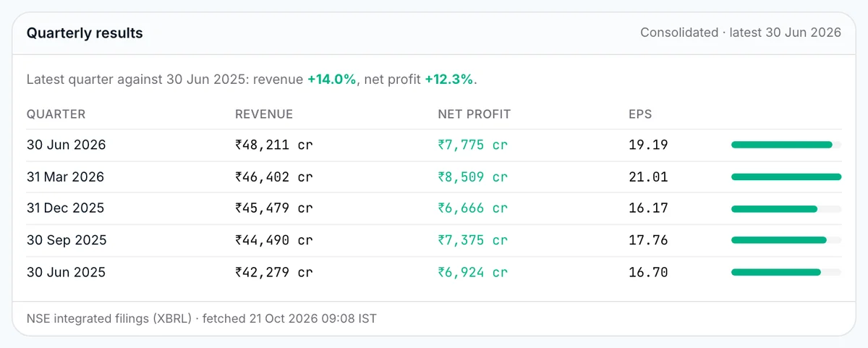Click EPS value 17.76
This screenshot has height=348, width=868.
pyautogui.click(x=648, y=240)
